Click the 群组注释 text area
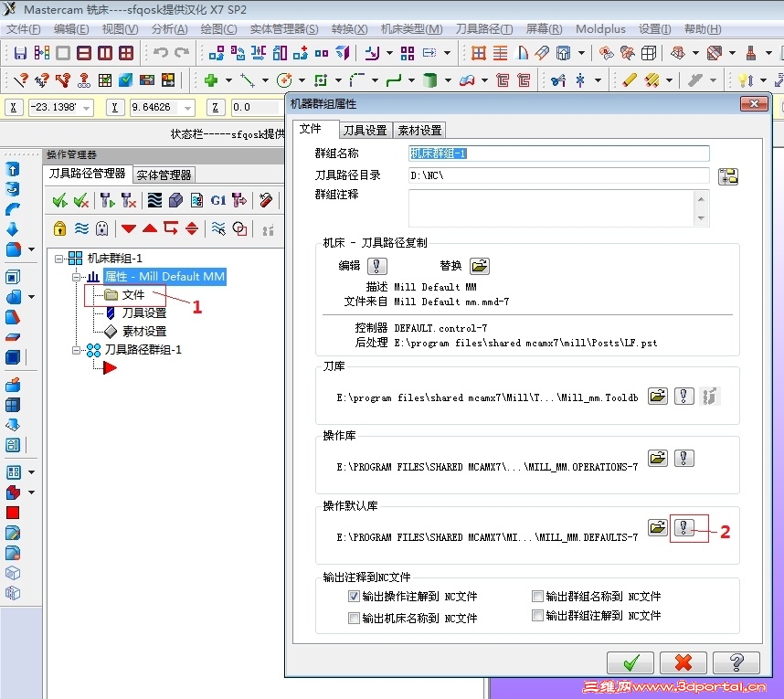Screen dimensions: 784x699 [552, 208]
